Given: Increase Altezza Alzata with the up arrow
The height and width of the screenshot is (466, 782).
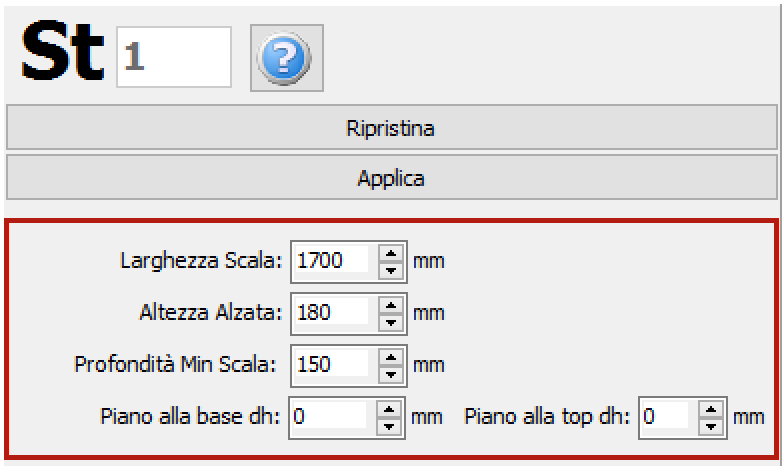Looking at the screenshot, I should (x=390, y=305).
